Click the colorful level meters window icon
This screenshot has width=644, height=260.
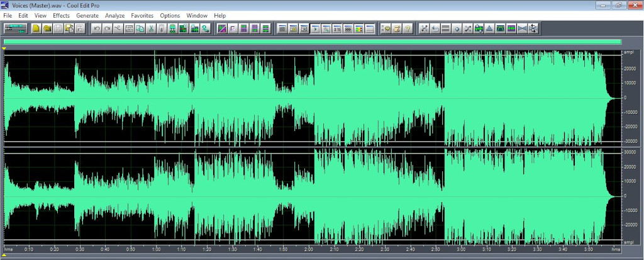tap(358, 29)
